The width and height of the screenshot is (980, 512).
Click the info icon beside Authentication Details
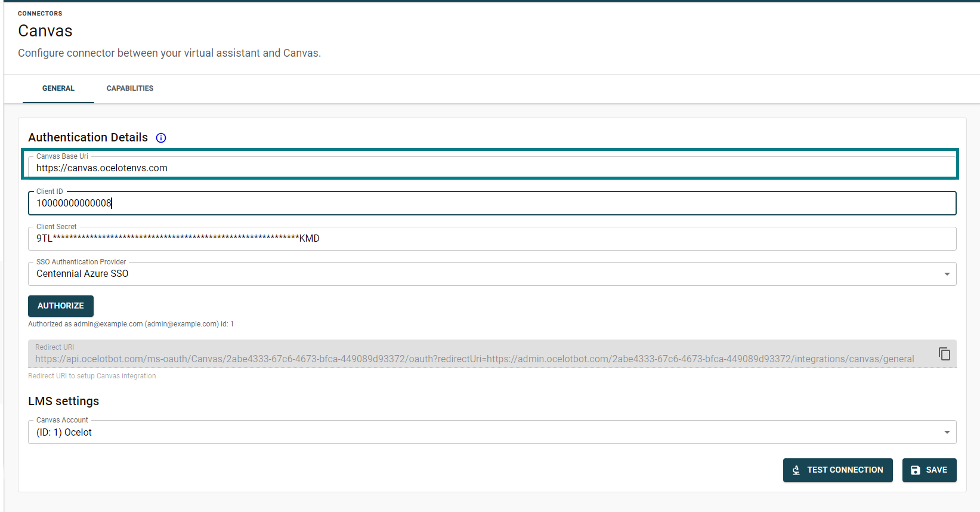(x=161, y=138)
